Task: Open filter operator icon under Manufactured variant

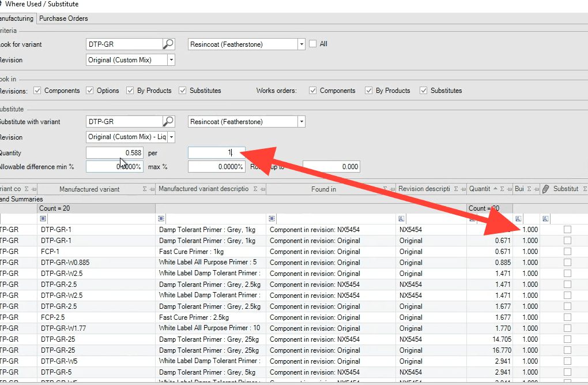Action: (43, 219)
